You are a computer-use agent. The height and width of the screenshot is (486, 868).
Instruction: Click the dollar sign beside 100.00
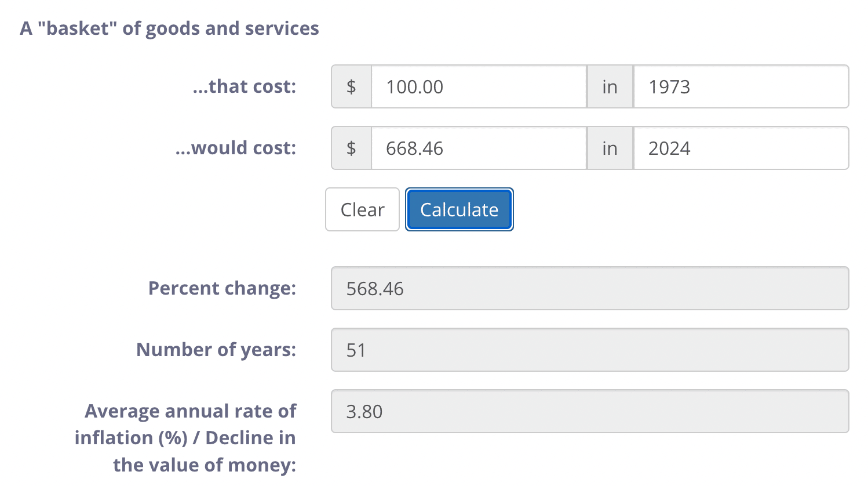(x=351, y=87)
